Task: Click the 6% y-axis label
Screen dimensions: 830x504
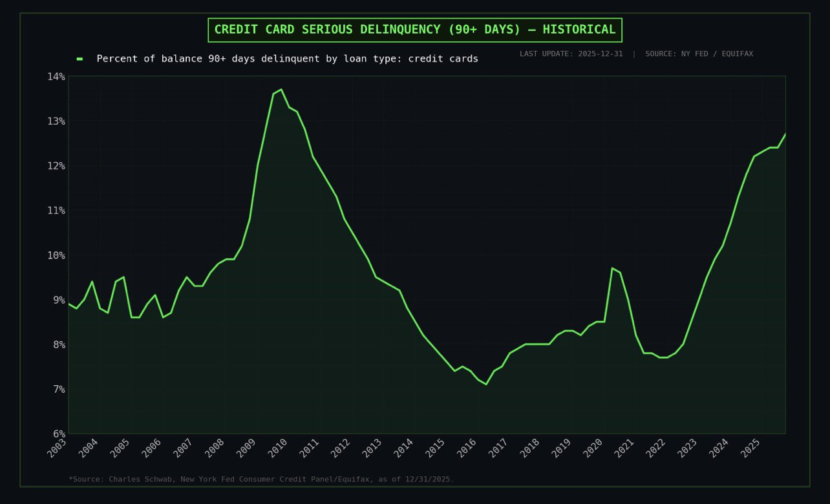Action: click(x=58, y=434)
